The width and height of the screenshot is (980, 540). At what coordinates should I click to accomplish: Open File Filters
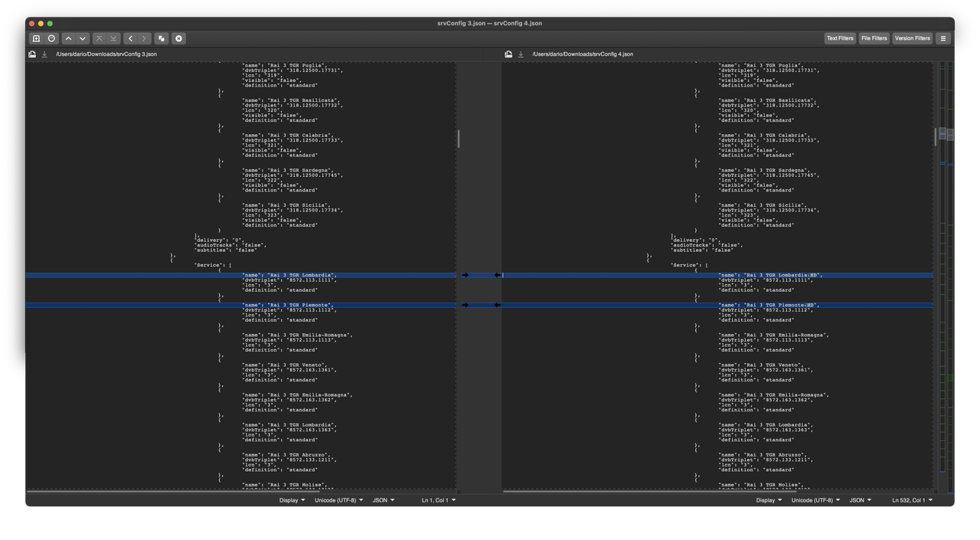(874, 38)
